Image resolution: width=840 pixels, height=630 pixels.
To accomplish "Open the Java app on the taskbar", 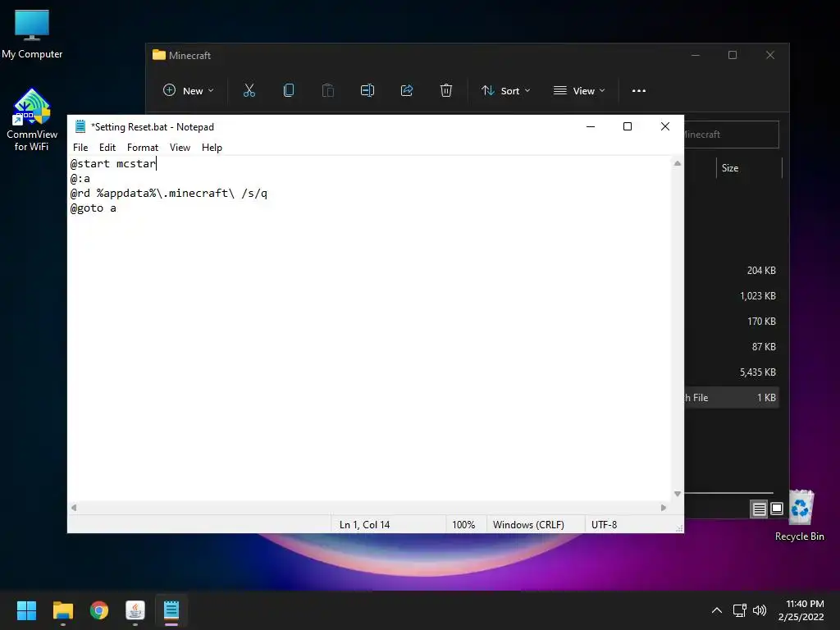I will (135, 610).
